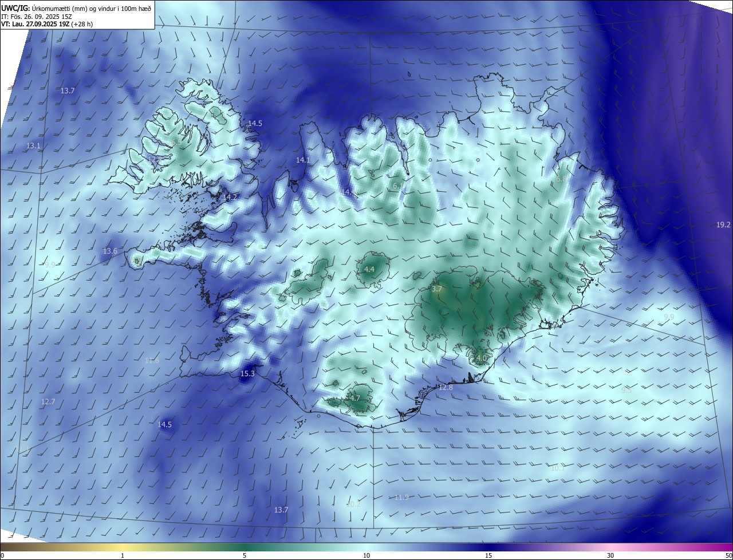Viewport: 733px width, 560px height.
Task: Click the 6.1 value label on the map
Action: point(398,186)
